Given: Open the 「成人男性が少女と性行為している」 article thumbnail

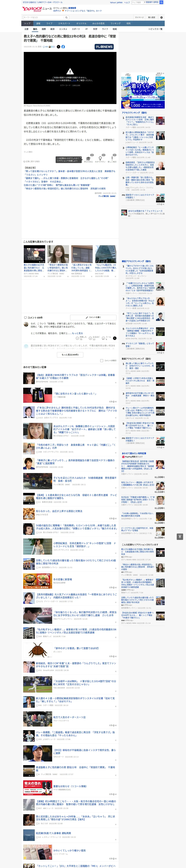Looking at the screenshot, I should [x=82, y=254].
